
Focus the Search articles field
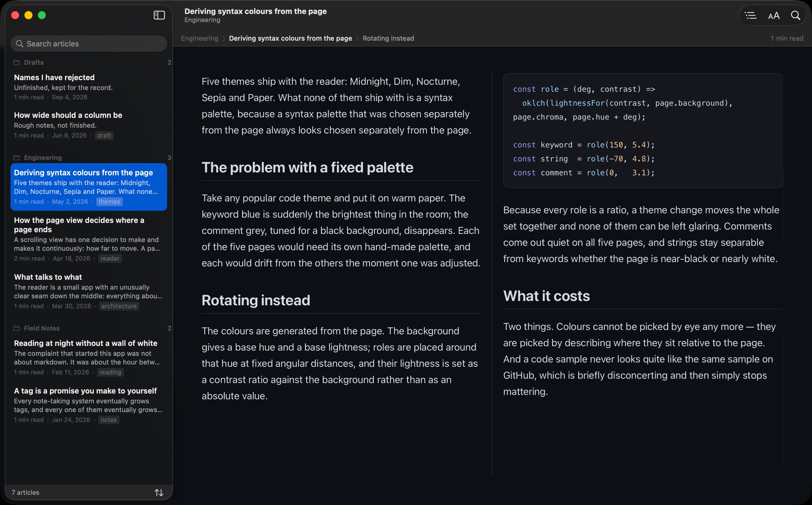click(89, 43)
